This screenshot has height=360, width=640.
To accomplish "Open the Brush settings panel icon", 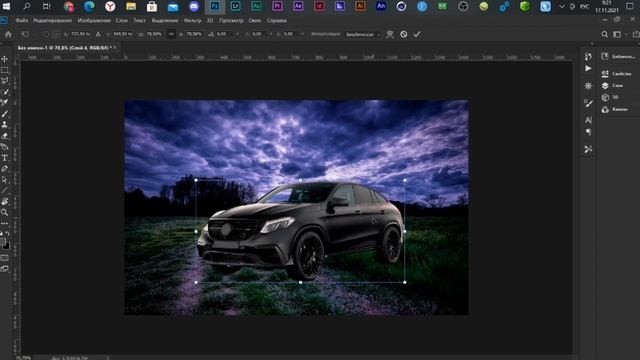I will 588,103.
